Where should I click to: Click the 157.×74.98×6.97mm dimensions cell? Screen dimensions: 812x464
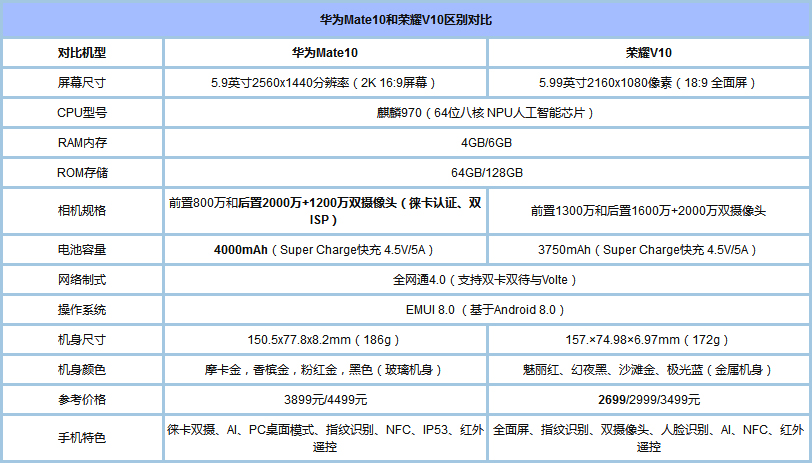649,340
